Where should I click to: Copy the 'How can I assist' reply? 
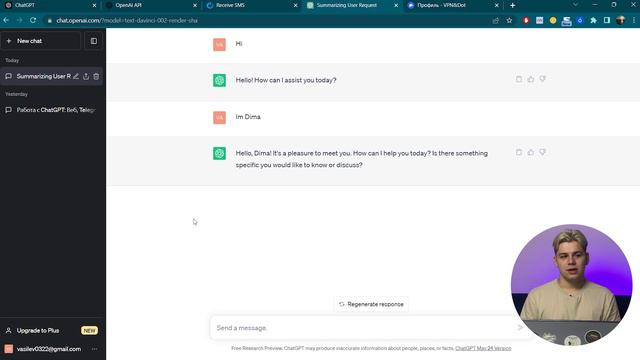[519, 79]
